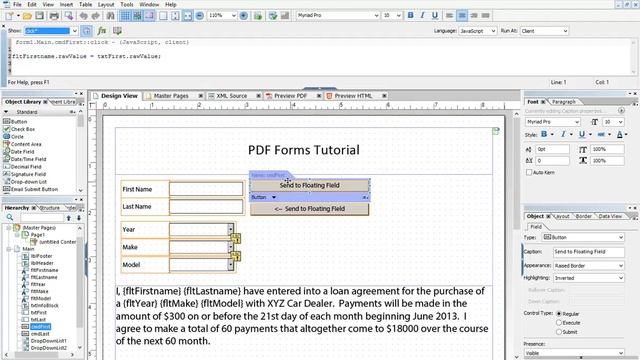
Task: Click the Caption input in Object palette
Action: coord(589,252)
